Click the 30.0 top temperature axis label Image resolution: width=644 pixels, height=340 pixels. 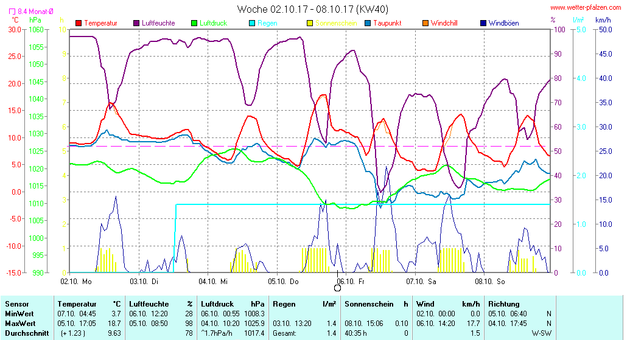[x=15, y=30]
